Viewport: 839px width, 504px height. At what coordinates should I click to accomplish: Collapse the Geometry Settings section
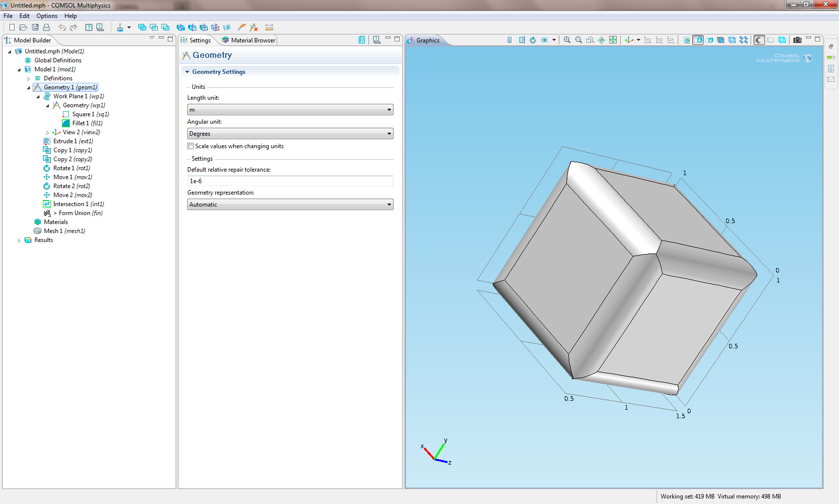point(188,72)
